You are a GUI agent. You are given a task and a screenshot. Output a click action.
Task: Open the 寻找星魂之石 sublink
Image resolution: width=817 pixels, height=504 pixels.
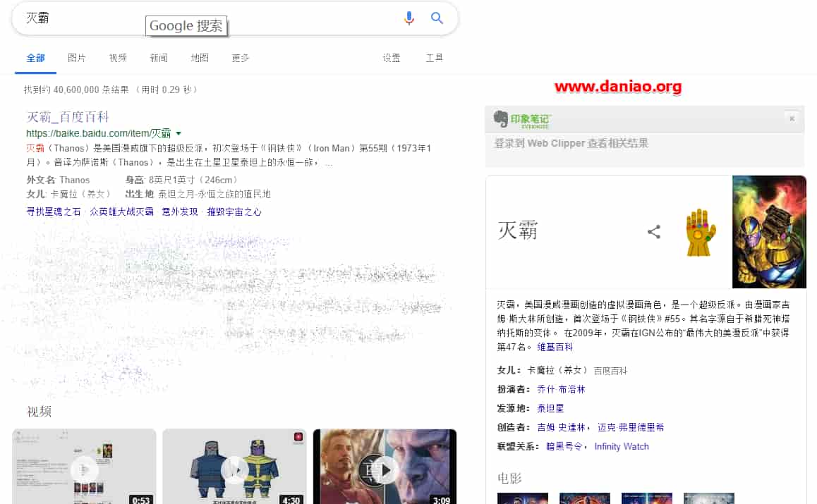click(x=54, y=211)
